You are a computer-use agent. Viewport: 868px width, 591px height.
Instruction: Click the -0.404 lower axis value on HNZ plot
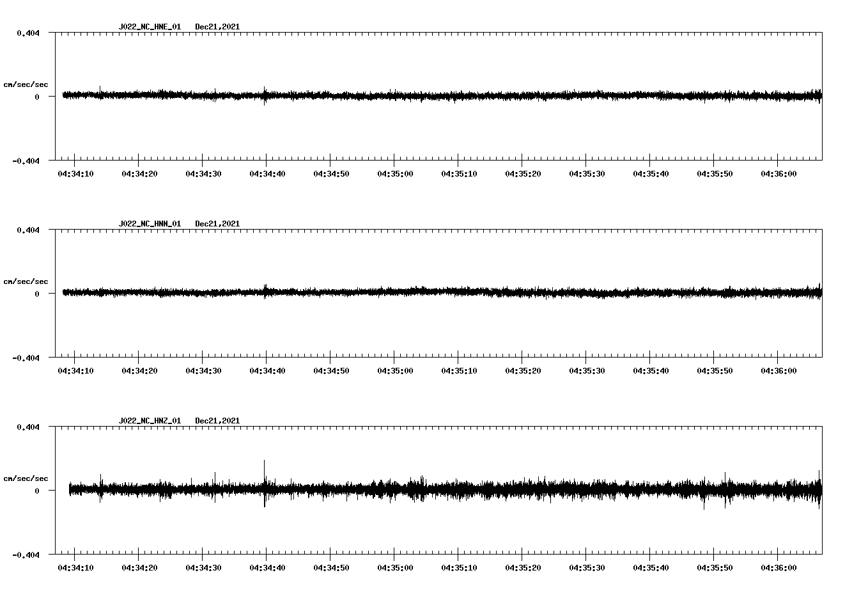(x=26, y=555)
